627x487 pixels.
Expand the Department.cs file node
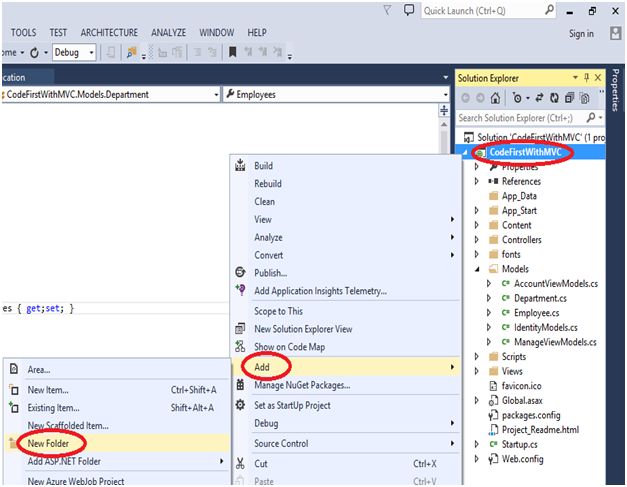click(x=489, y=298)
